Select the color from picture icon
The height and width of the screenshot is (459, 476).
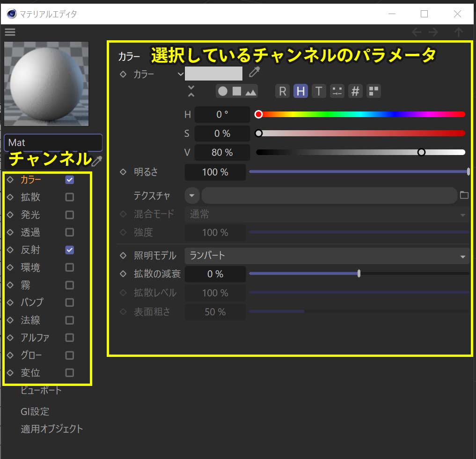coord(251,91)
